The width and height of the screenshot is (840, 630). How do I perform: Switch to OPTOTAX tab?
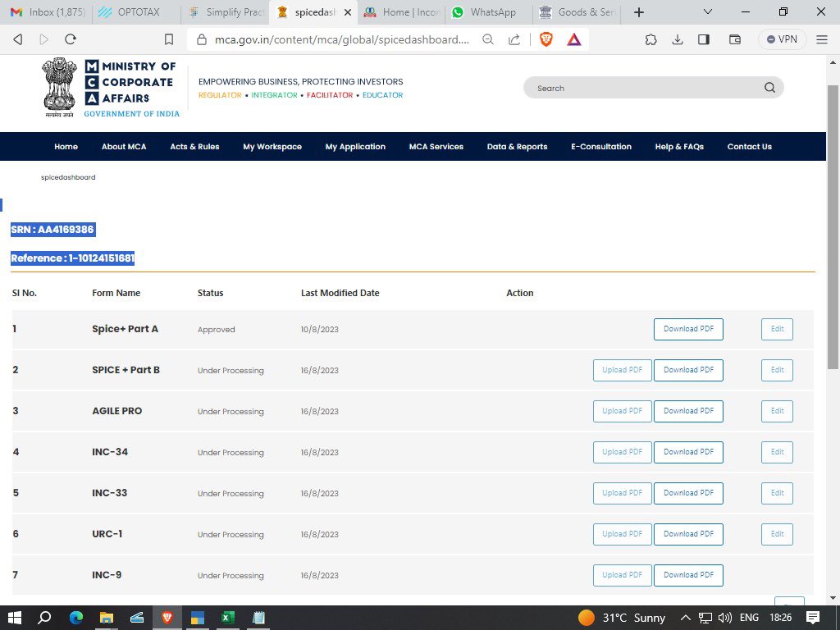(137, 12)
